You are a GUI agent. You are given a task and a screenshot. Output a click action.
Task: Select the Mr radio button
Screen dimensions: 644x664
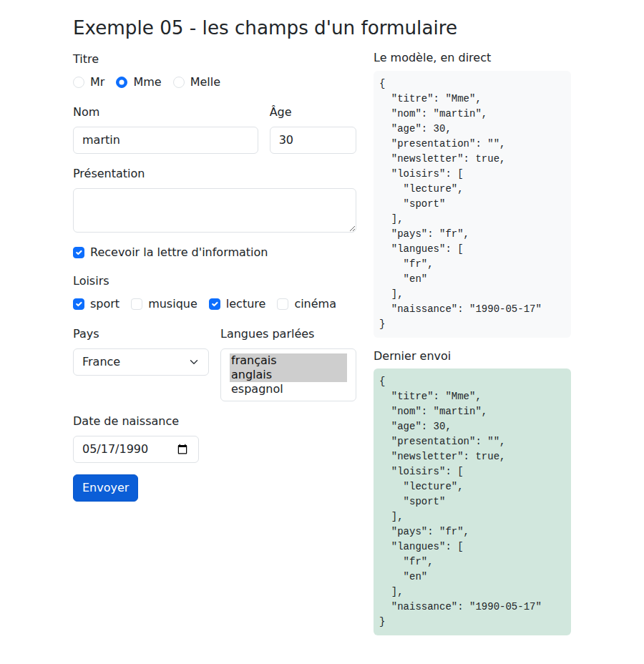coord(79,82)
